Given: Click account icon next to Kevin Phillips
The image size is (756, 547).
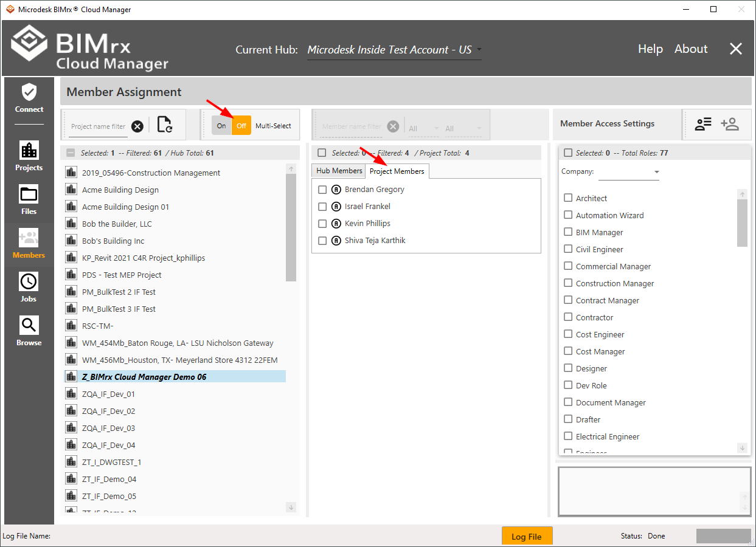Looking at the screenshot, I should [x=336, y=224].
